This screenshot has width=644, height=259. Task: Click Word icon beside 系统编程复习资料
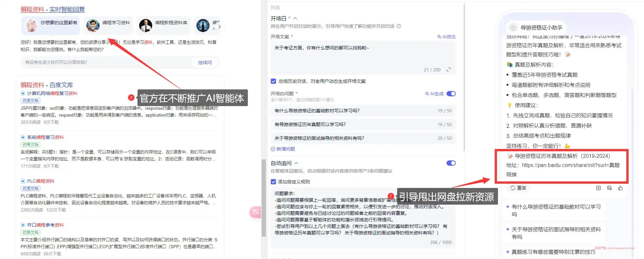(x=23, y=137)
